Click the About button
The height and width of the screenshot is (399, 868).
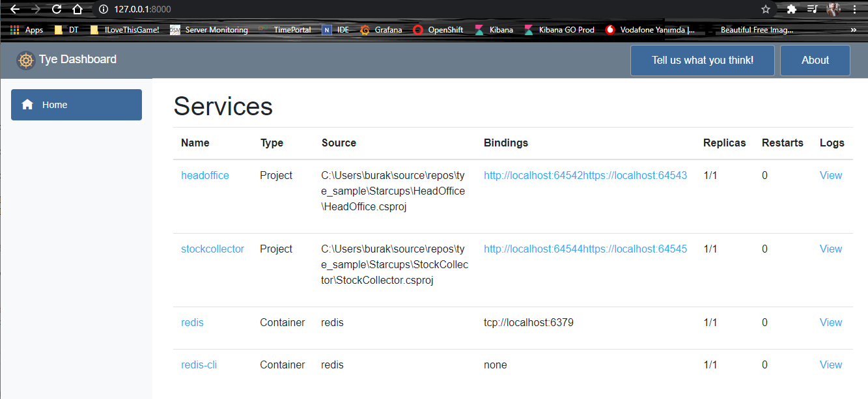click(x=815, y=61)
